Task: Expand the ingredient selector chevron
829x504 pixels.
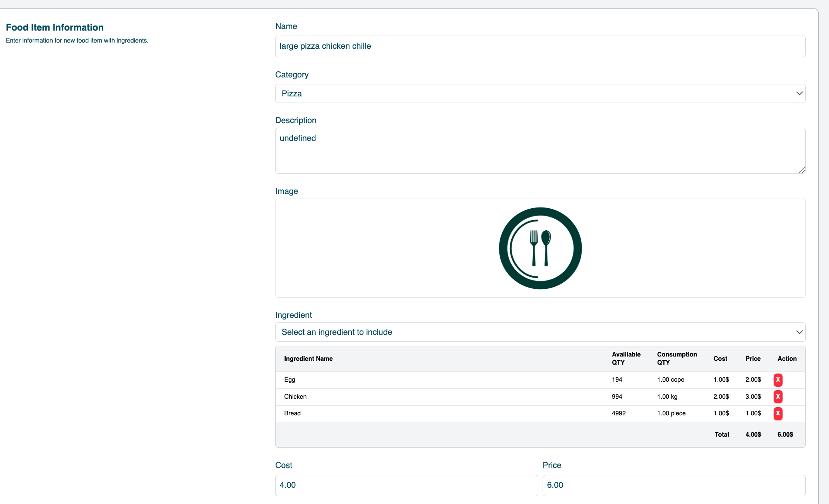Action: click(x=799, y=332)
